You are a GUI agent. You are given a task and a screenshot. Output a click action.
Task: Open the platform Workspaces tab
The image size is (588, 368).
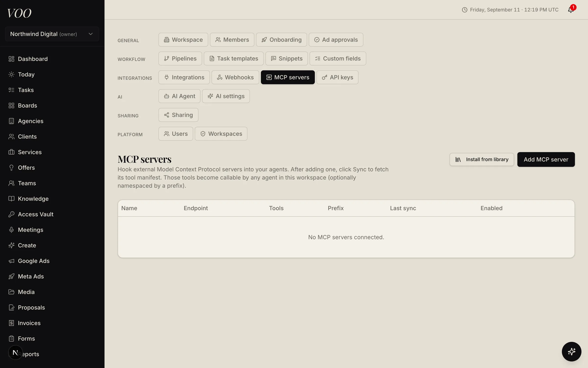pyautogui.click(x=221, y=134)
